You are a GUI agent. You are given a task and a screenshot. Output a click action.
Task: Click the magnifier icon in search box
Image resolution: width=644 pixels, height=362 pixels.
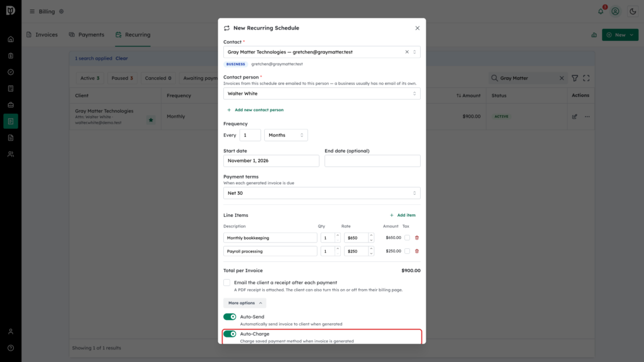pos(494,78)
